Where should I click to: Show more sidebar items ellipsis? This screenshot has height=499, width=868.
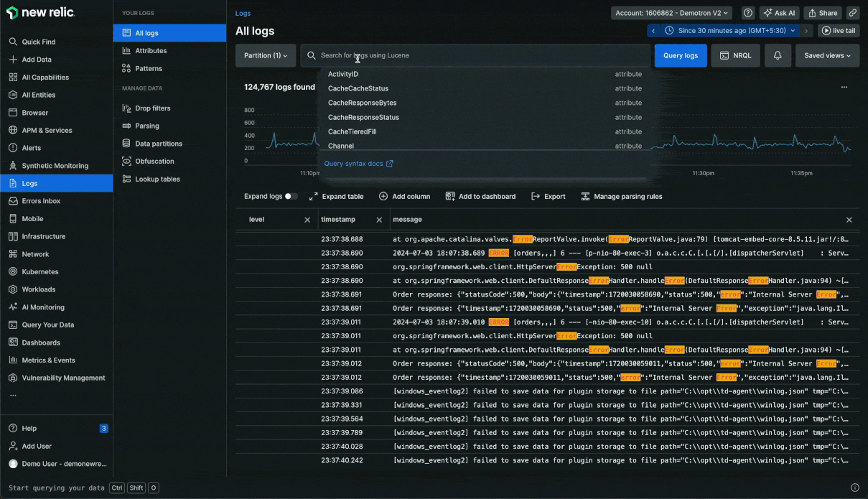[11, 396]
